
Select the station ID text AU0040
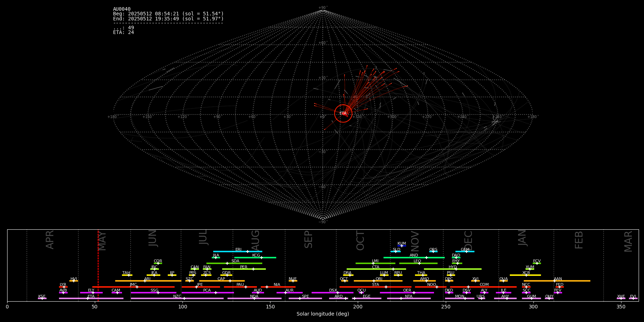click(122, 9)
